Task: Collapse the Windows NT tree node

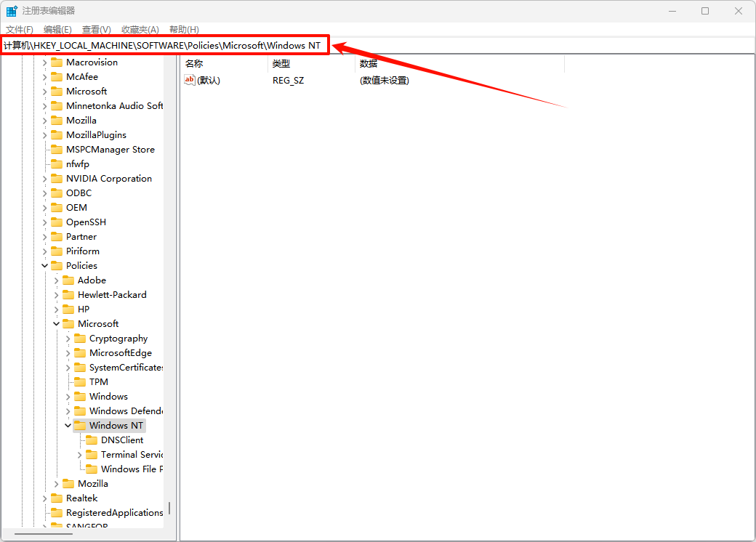Action: tap(68, 426)
